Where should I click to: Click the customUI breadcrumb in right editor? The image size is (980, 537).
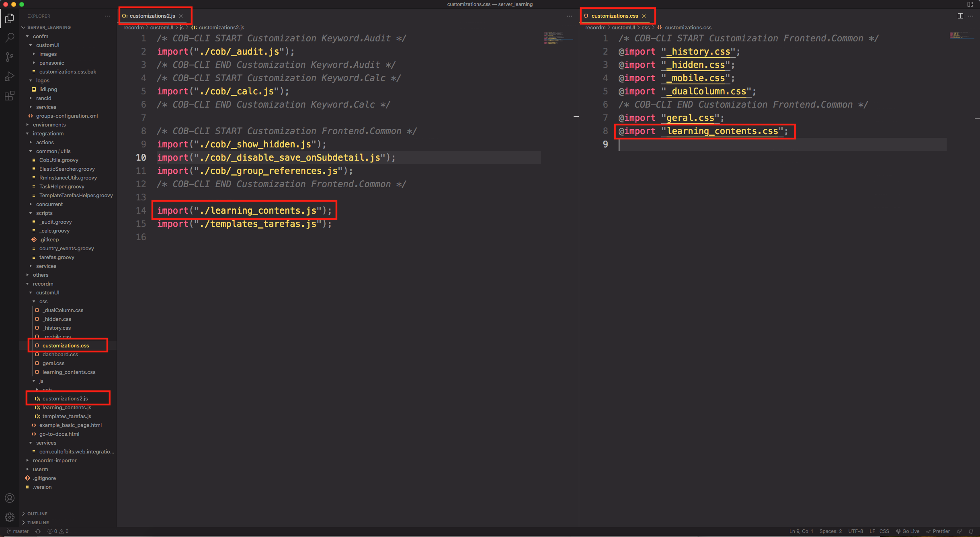(623, 27)
